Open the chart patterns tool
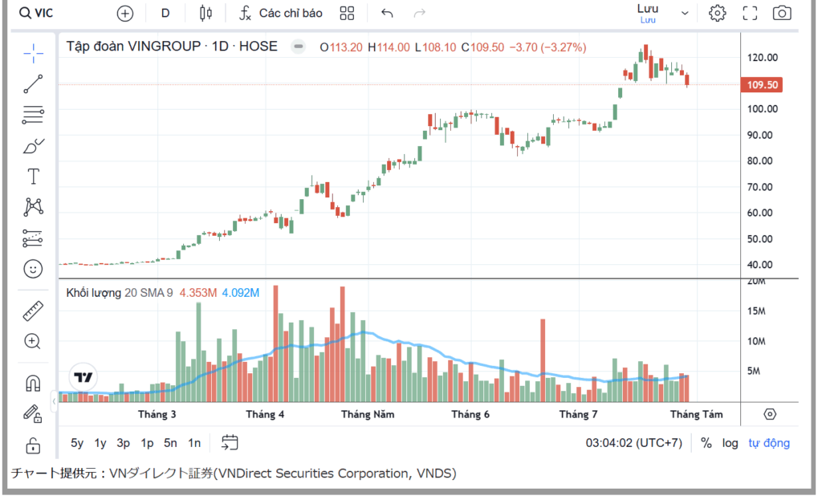822x504 pixels. coord(33,207)
